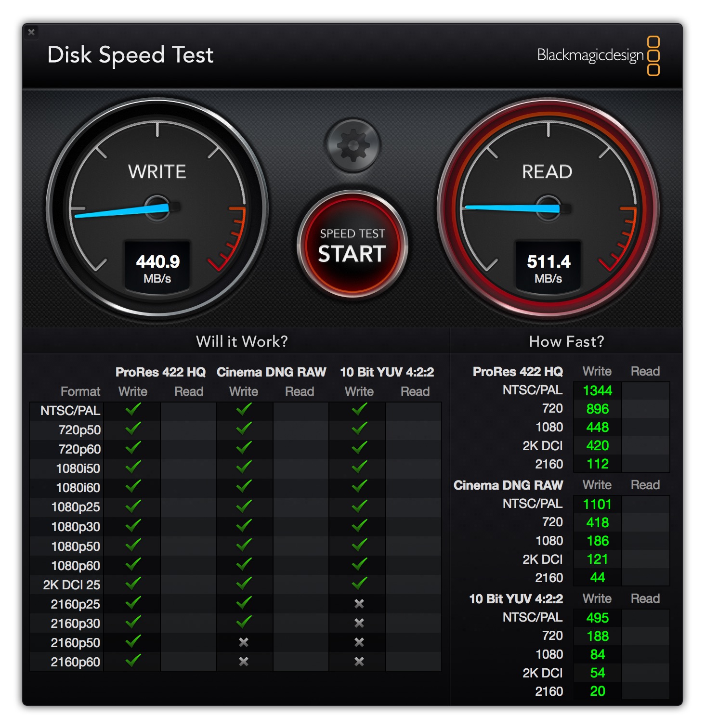Click the 1344 ProRes NTSC/PAL write value
Screen dimensions: 705x728
point(598,390)
